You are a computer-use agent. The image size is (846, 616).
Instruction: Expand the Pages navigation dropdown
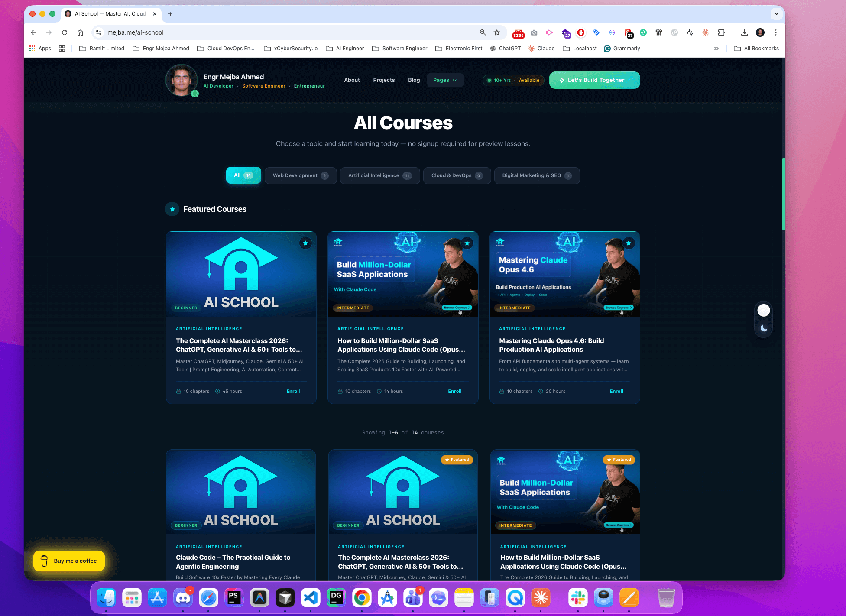[x=445, y=80]
